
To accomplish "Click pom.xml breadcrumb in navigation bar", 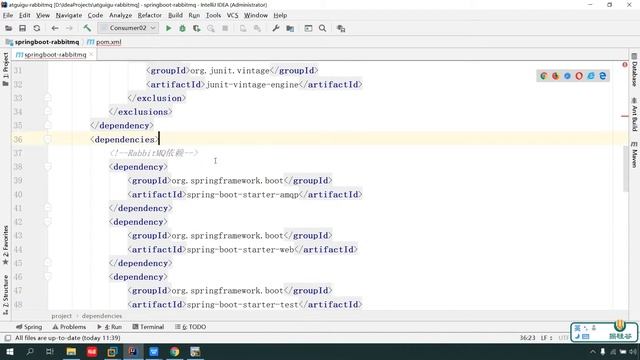I will point(104,42).
